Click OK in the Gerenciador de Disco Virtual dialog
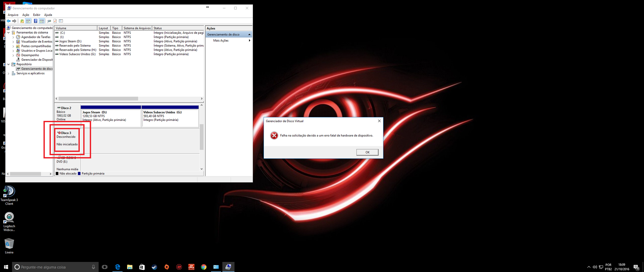 pyautogui.click(x=367, y=152)
